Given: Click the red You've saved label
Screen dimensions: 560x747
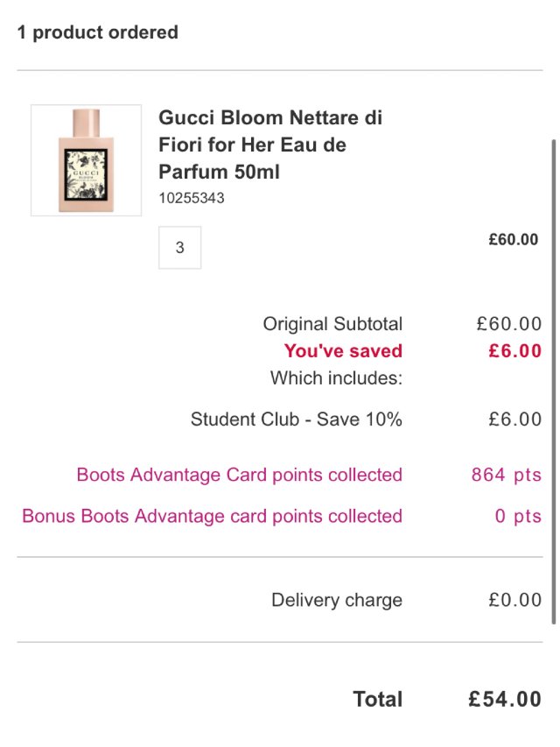Looking at the screenshot, I should pyautogui.click(x=343, y=351).
